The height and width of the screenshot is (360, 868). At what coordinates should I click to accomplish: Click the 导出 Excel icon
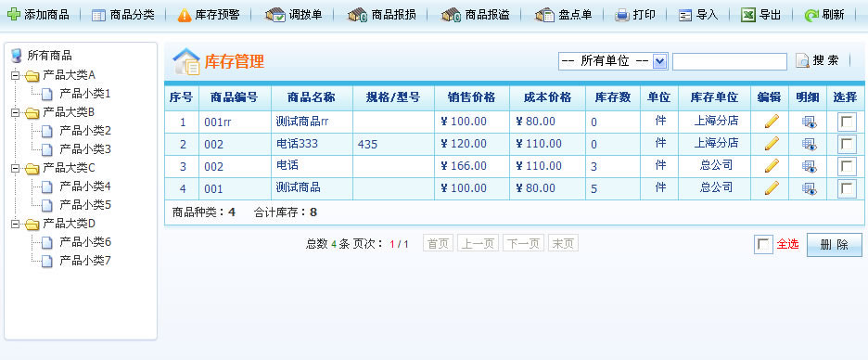tap(748, 15)
